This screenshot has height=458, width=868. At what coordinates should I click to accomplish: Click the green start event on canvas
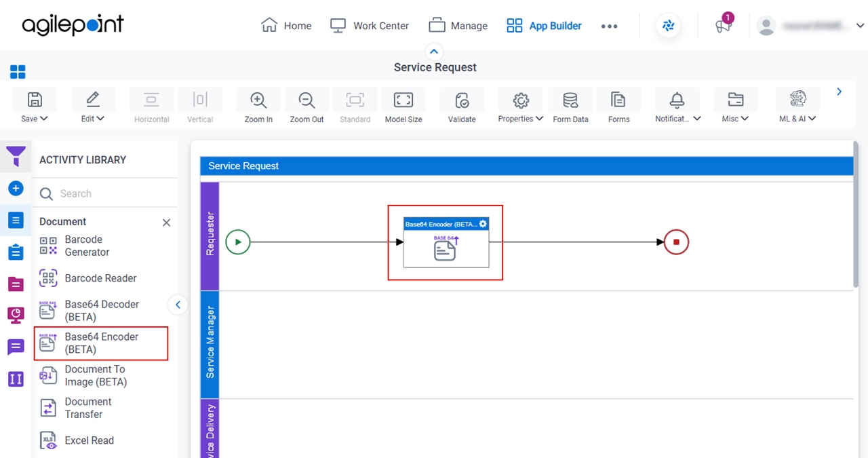pos(238,242)
